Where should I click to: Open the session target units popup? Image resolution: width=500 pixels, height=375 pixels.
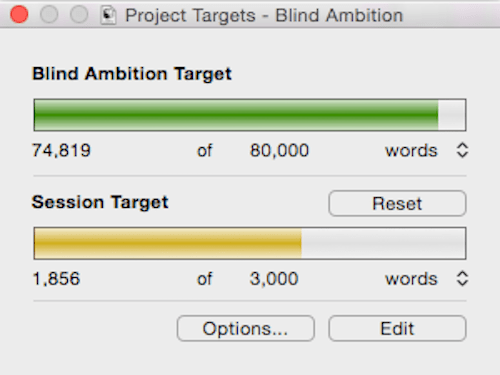462,279
